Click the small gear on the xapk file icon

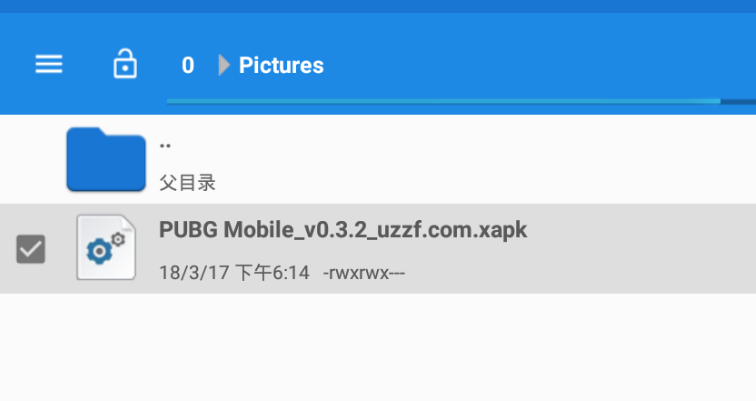(118, 239)
